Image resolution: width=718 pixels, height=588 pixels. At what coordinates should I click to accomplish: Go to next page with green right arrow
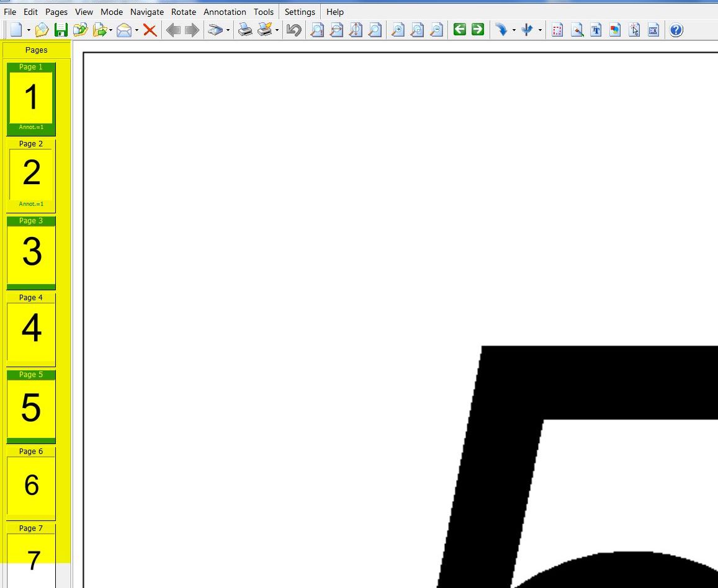click(x=477, y=29)
